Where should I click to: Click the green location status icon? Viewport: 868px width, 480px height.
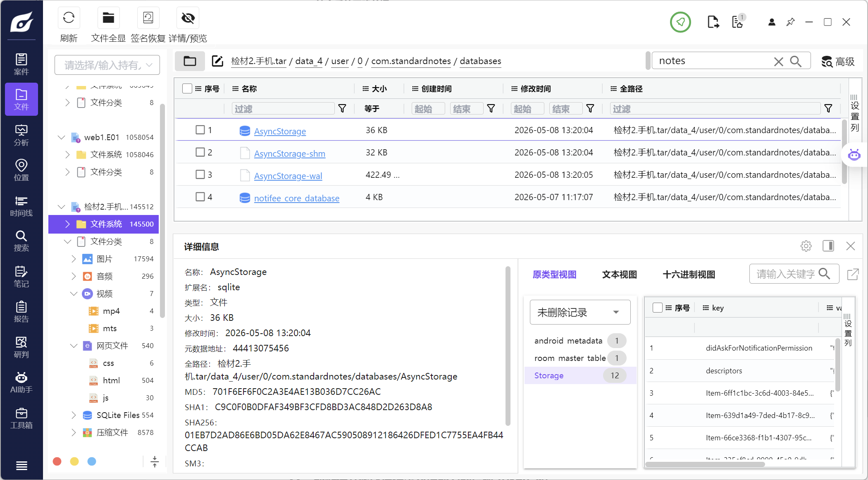pos(680,22)
